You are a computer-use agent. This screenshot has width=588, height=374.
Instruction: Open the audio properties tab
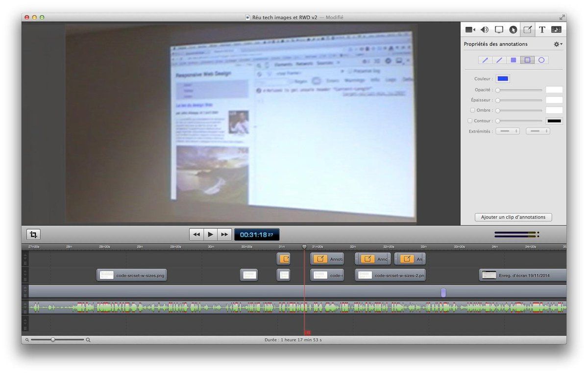coord(485,29)
